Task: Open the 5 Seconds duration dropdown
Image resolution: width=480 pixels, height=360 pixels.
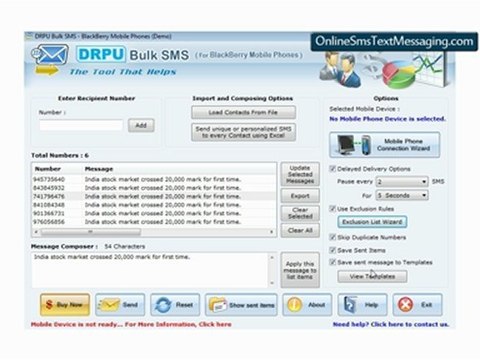Action: point(402,195)
